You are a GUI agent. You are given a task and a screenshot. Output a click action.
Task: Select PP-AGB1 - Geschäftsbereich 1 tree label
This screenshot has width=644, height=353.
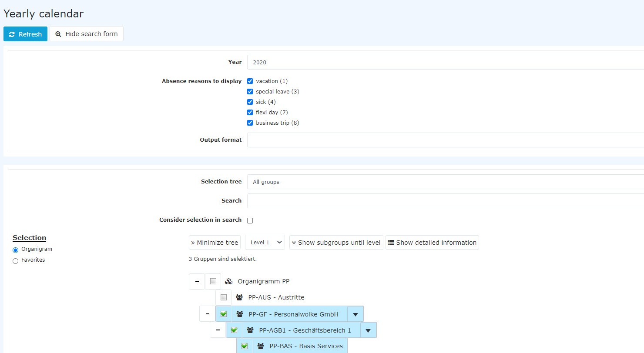coord(305,330)
